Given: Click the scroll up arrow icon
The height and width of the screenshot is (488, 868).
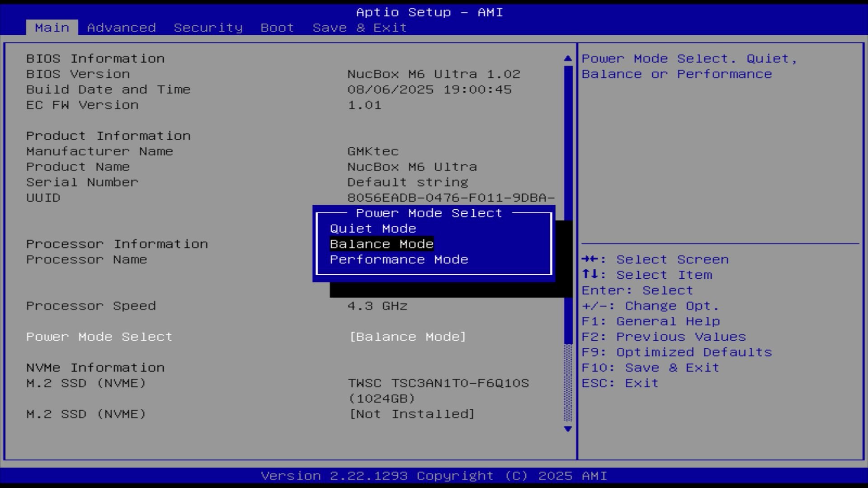Looking at the screenshot, I should click(x=568, y=58).
